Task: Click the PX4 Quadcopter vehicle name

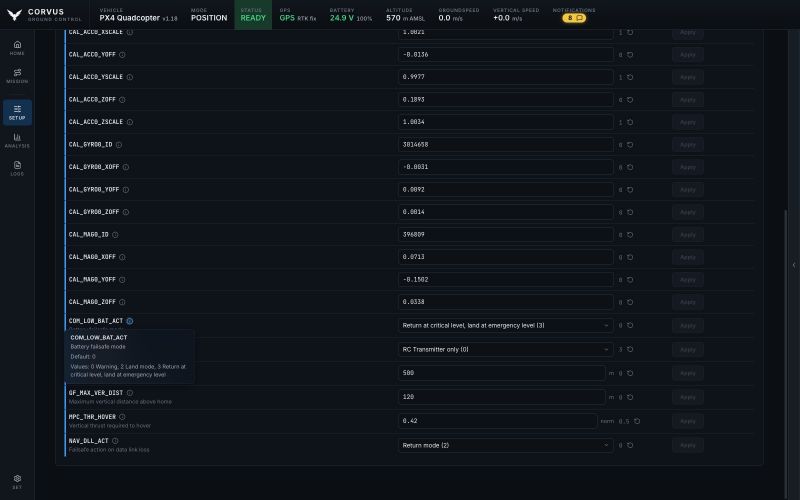Action: 130,18
